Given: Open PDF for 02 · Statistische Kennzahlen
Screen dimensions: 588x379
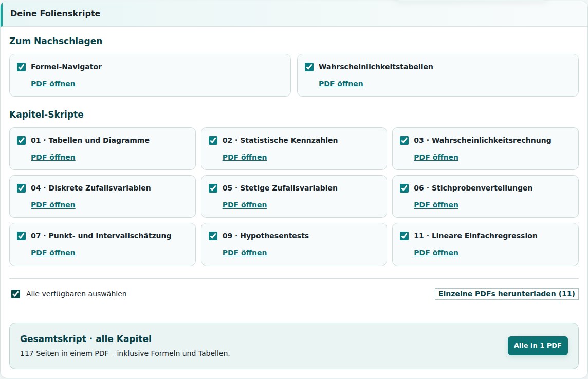Looking at the screenshot, I should (245, 157).
